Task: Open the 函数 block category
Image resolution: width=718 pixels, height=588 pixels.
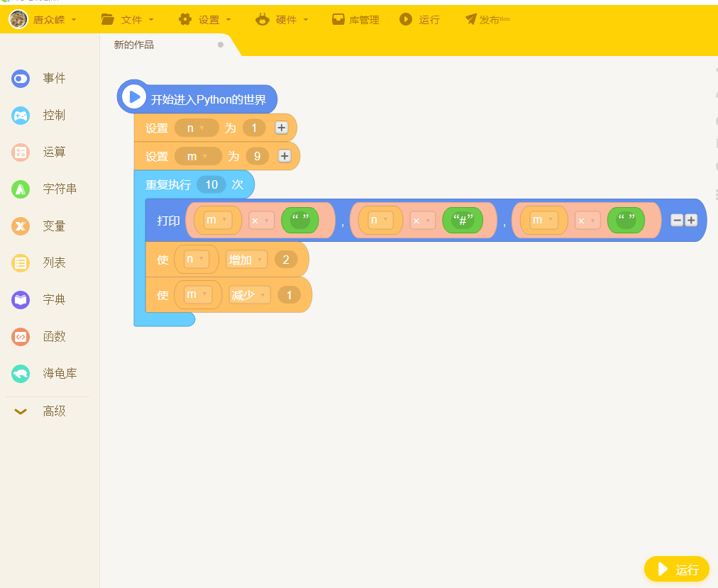Action: point(39,337)
